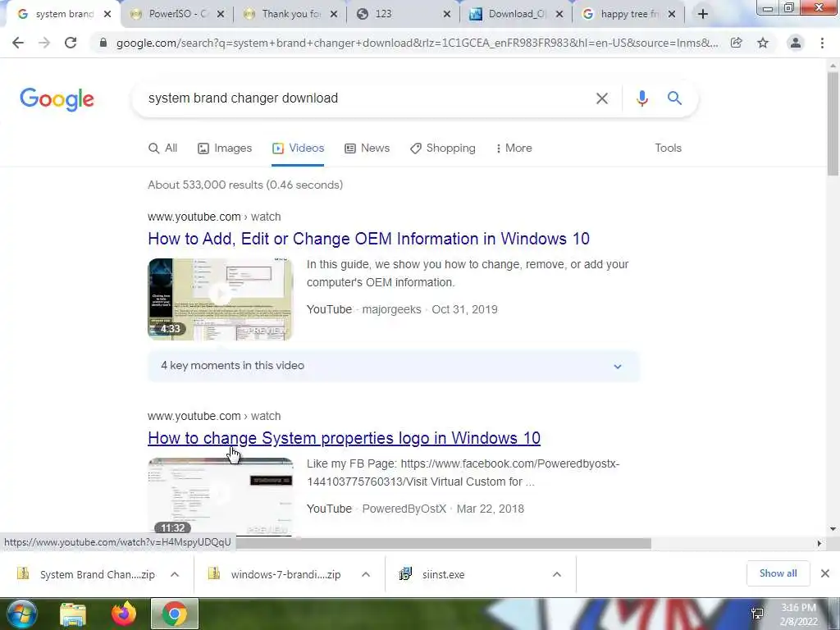
Task: Select the Images search filter
Action: [x=225, y=148]
